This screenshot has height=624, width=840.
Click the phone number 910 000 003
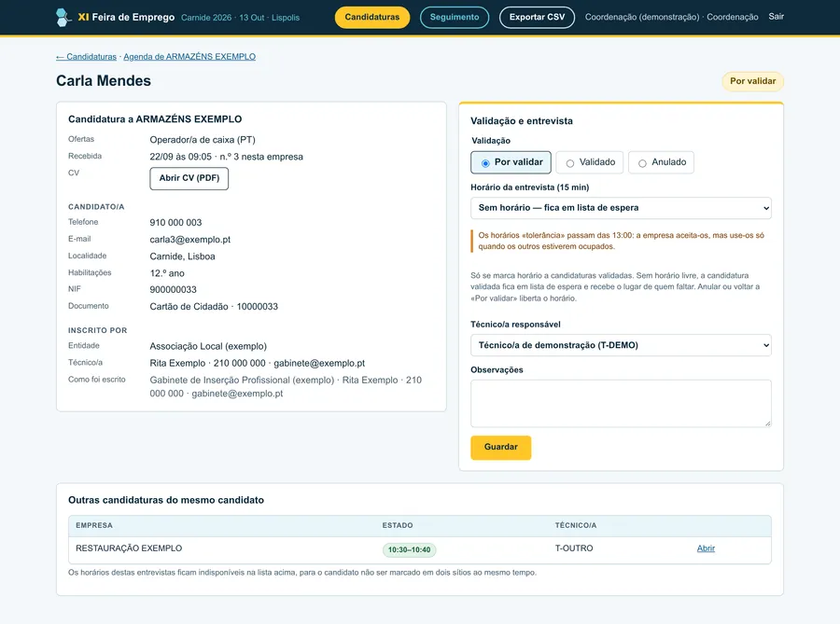click(175, 223)
